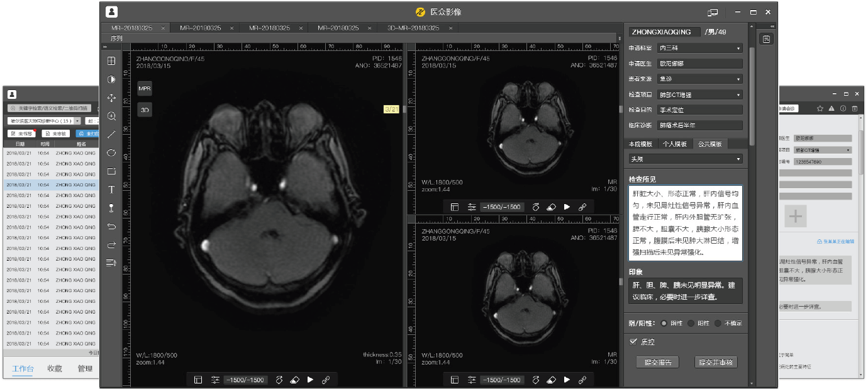The height and width of the screenshot is (391, 868).
Task: Select the line measurement tool
Action: click(x=111, y=134)
